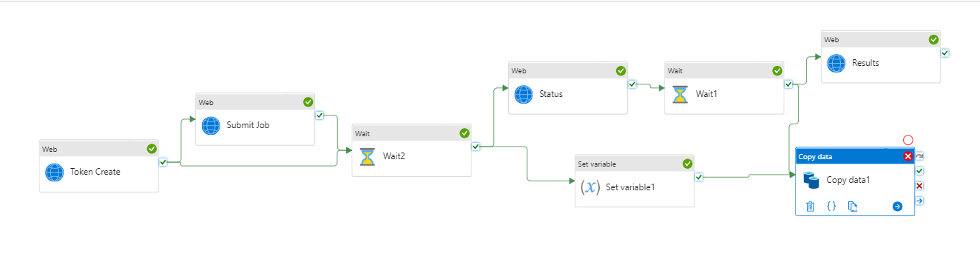Click the Results activity label

[x=865, y=63]
